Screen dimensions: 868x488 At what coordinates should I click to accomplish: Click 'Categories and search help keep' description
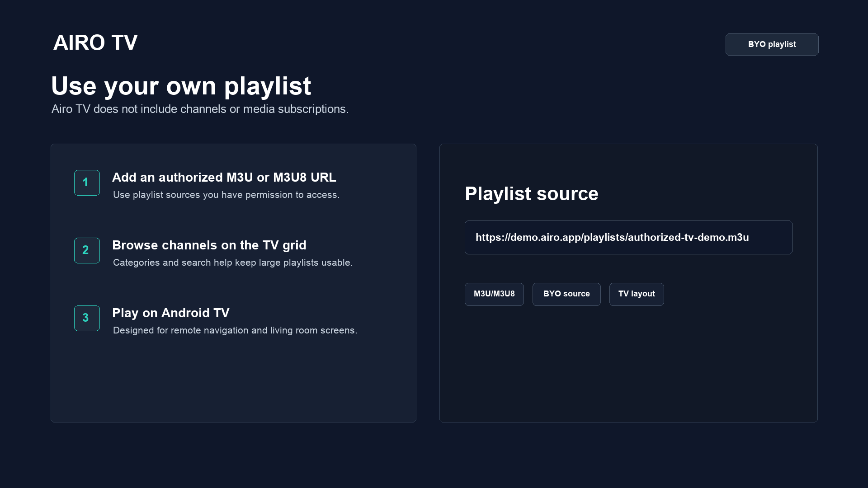click(233, 263)
